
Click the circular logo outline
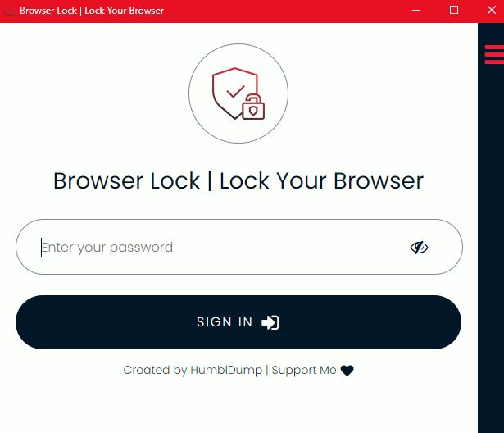coord(238,93)
